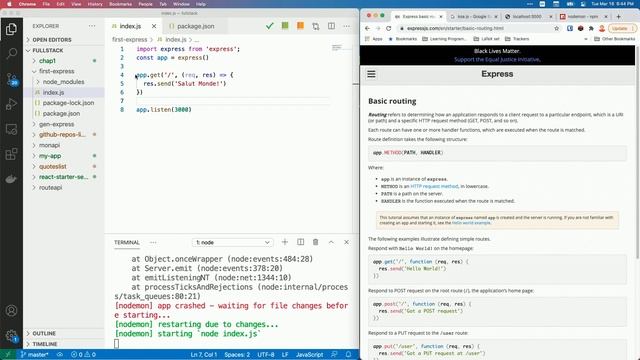The width and height of the screenshot is (640, 360).
Task: Open a new Chrome tab with plus
Action: click(x=618, y=16)
